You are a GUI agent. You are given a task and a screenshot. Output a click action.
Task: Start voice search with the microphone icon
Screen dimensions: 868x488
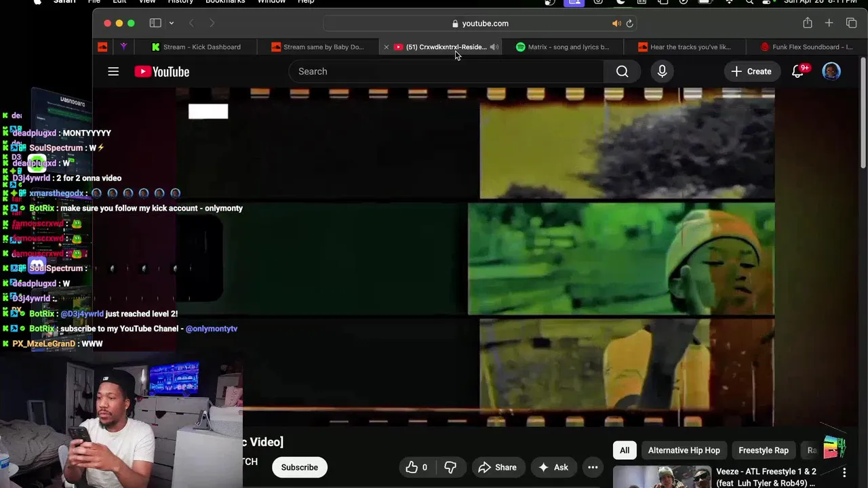662,71
